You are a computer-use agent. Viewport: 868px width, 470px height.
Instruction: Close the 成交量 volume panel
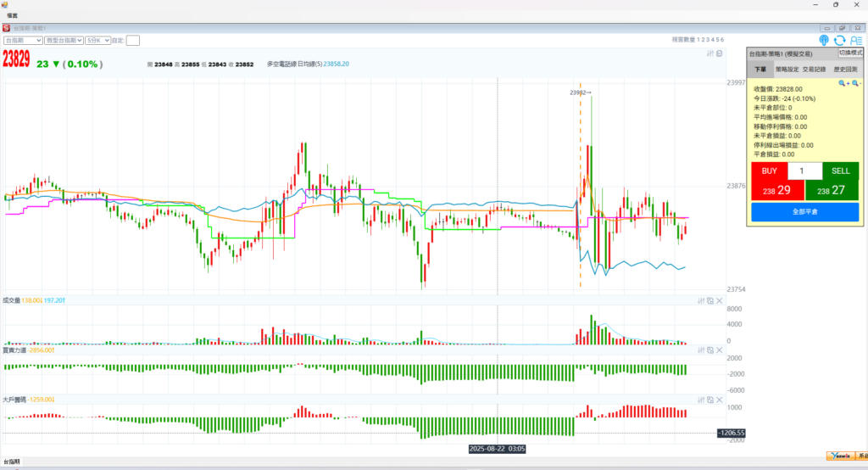click(x=720, y=300)
